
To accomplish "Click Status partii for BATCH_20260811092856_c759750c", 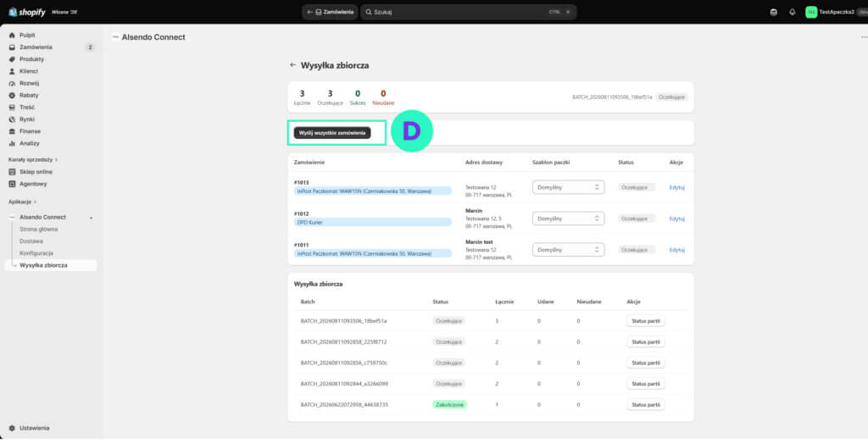I will click(x=646, y=363).
